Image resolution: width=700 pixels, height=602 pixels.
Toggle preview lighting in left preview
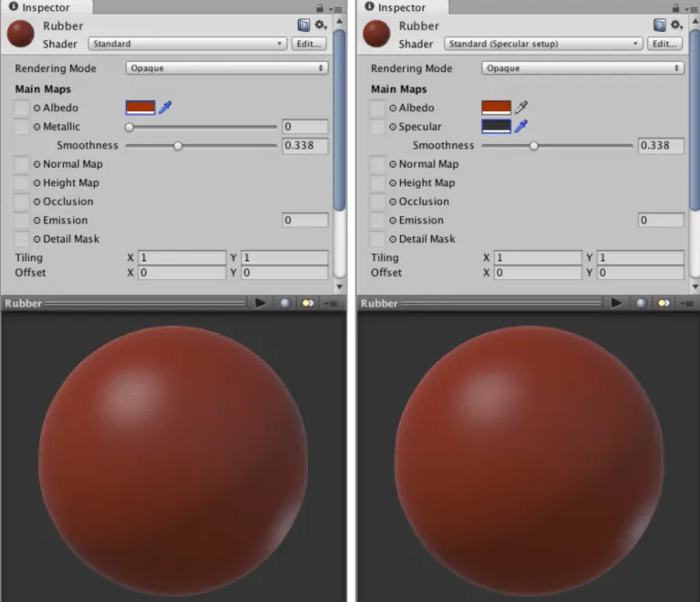coord(308,303)
